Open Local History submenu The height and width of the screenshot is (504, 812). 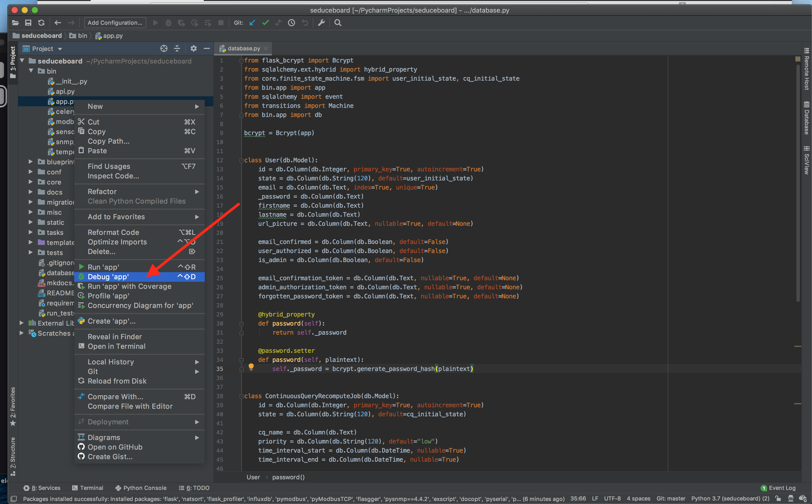click(139, 362)
